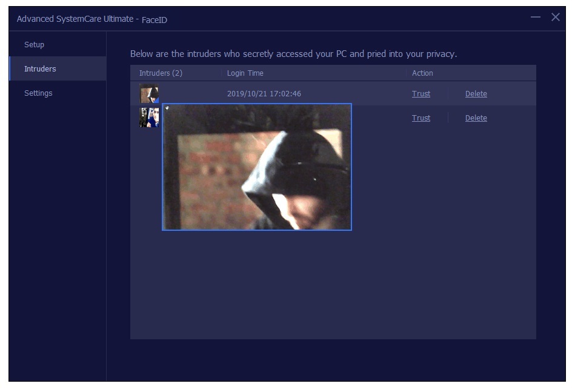Image resolution: width=572 pixels, height=392 pixels.
Task: Click the second intruder's small thumbnail
Action: pyautogui.click(x=148, y=118)
